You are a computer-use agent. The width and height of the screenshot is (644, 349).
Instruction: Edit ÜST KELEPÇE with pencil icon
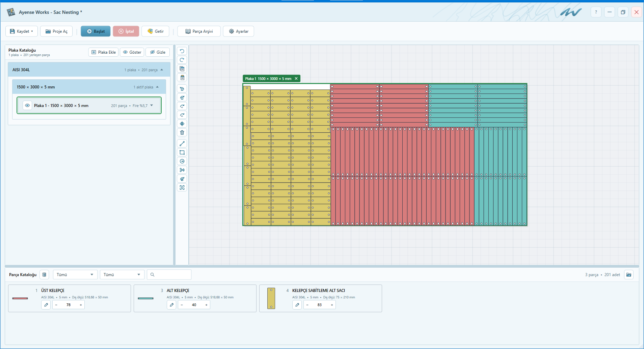click(x=46, y=305)
